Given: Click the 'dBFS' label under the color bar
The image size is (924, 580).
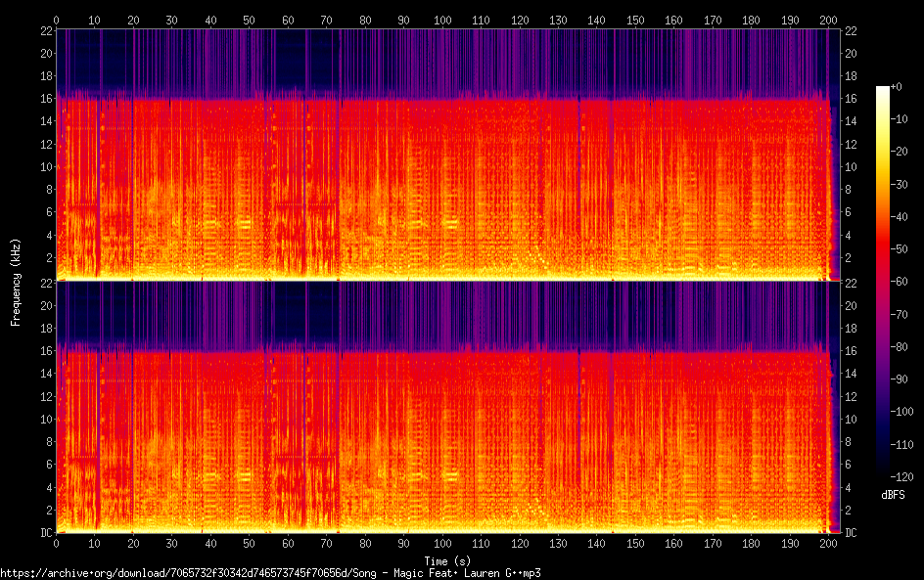Looking at the screenshot, I should pyautogui.click(x=893, y=496).
